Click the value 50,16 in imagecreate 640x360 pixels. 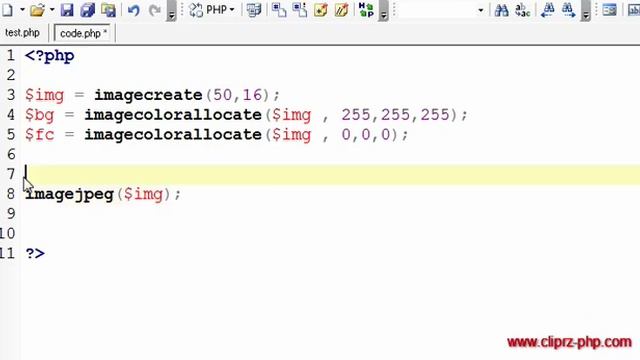[238, 95]
